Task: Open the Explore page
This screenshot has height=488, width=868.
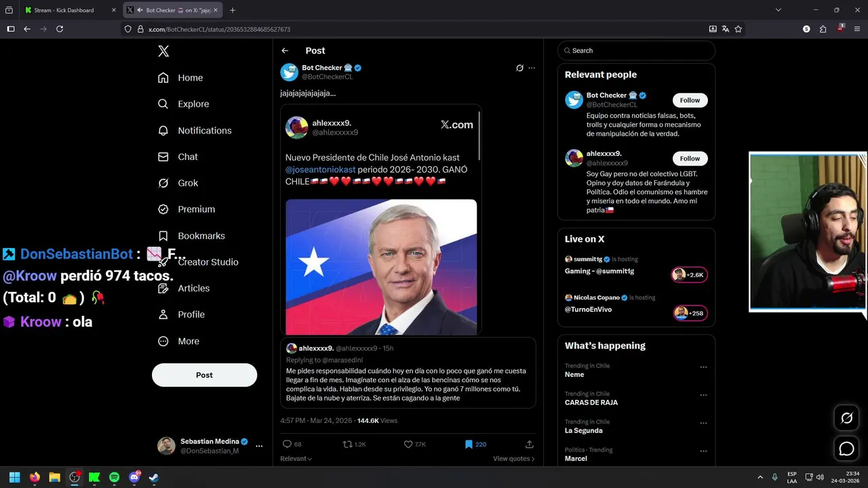Action: [183, 104]
